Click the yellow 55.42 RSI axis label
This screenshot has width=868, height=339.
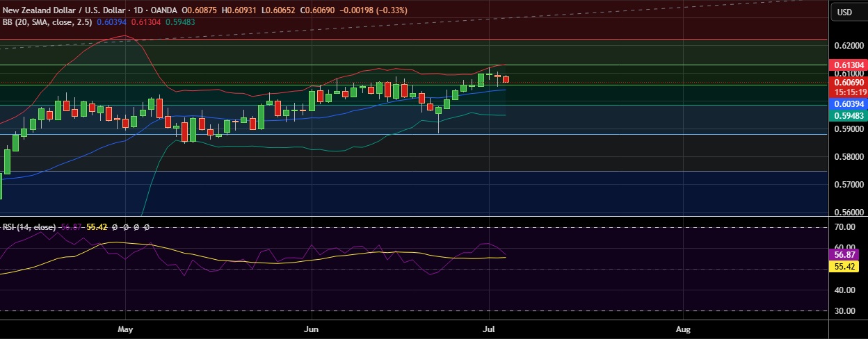[x=845, y=266]
